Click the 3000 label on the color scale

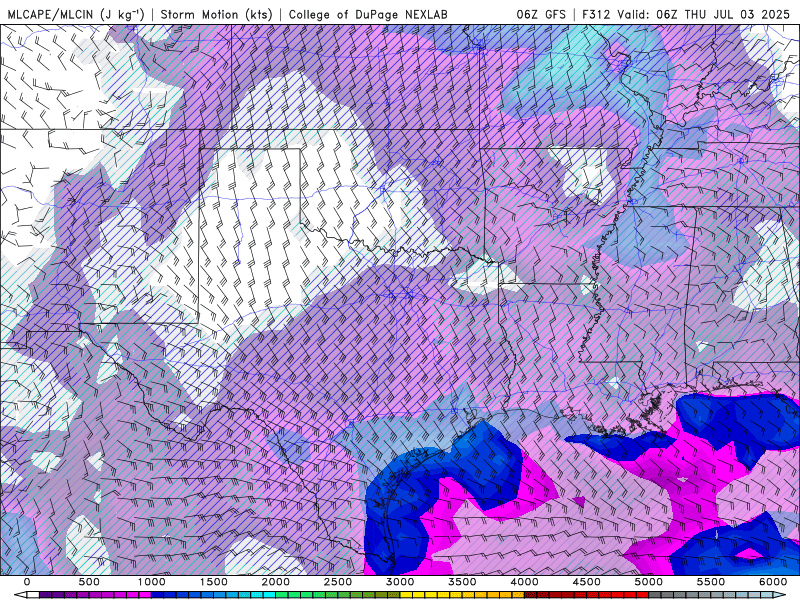(x=401, y=582)
